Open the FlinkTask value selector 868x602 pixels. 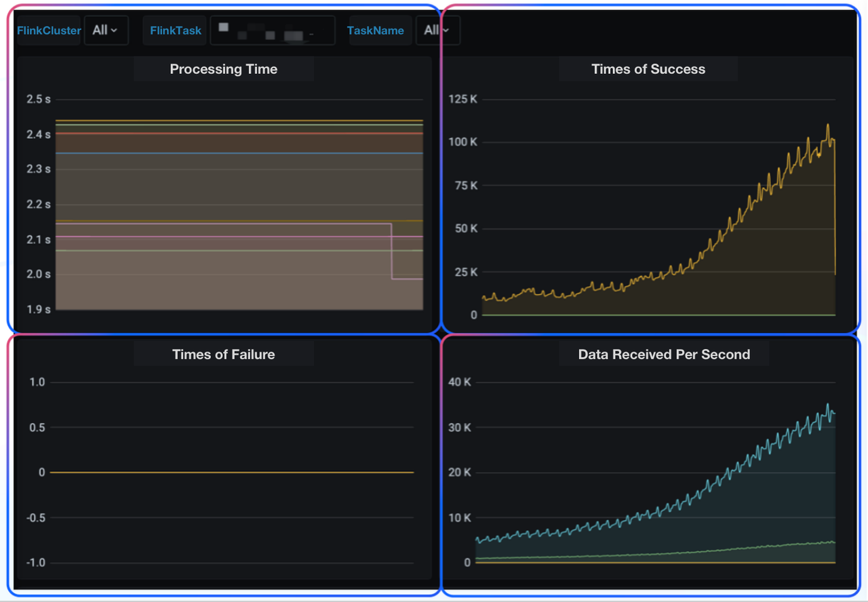[x=271, y=30]
